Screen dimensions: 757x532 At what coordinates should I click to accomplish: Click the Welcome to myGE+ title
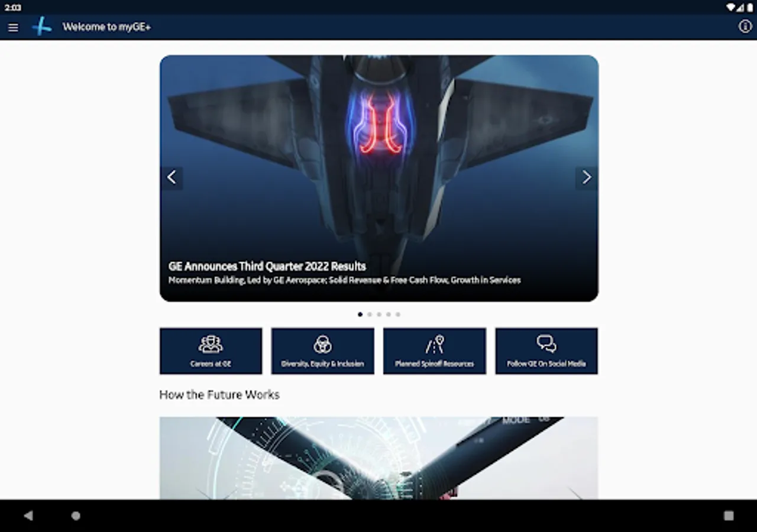[x=106, y=27]
